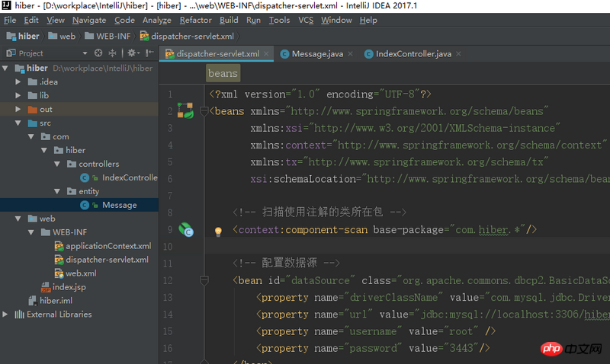The image size is (610, 364).
Task: Select the dispatcher-servlet.xml editor tab
Action: [217, 54]
